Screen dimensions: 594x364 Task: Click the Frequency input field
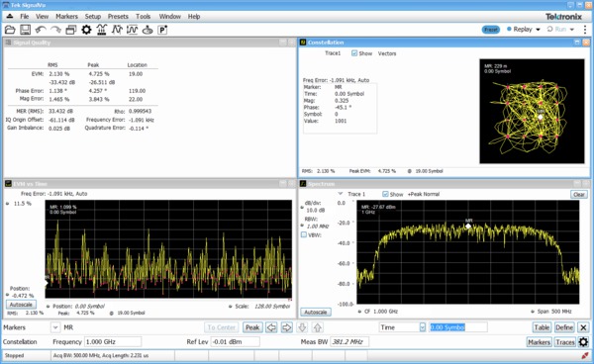113,341
